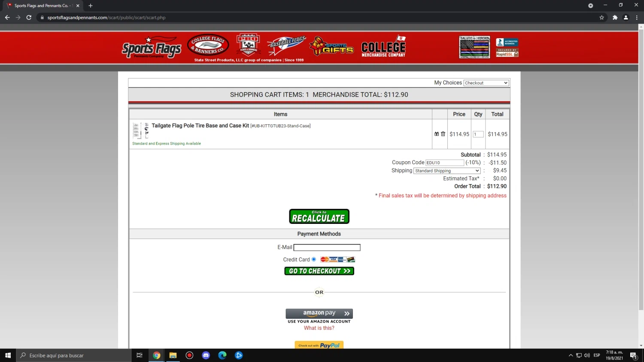This screenshot has height=362, width=644.
Task: Click the BBB Accredited Business badge
Action: 507,42
